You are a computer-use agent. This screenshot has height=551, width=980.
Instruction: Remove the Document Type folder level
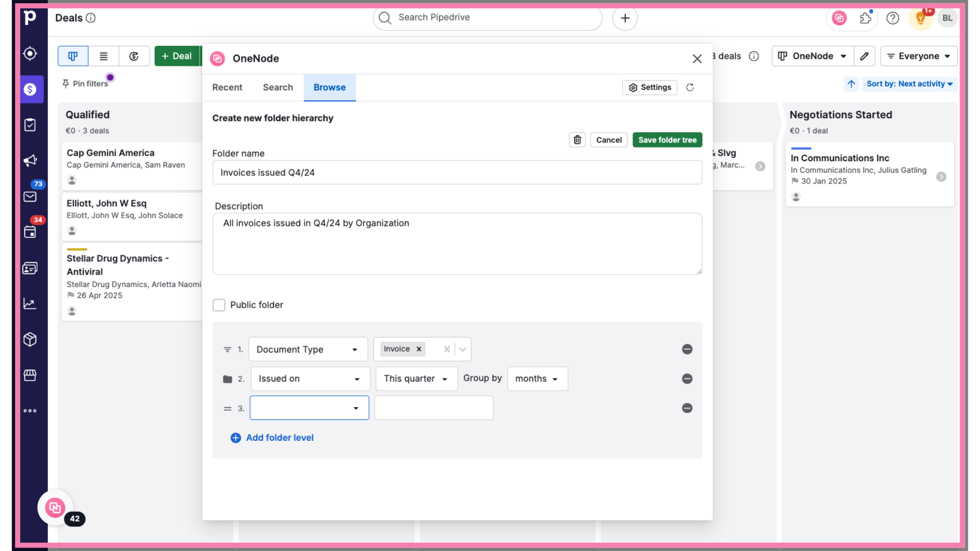tap(687, 349)
